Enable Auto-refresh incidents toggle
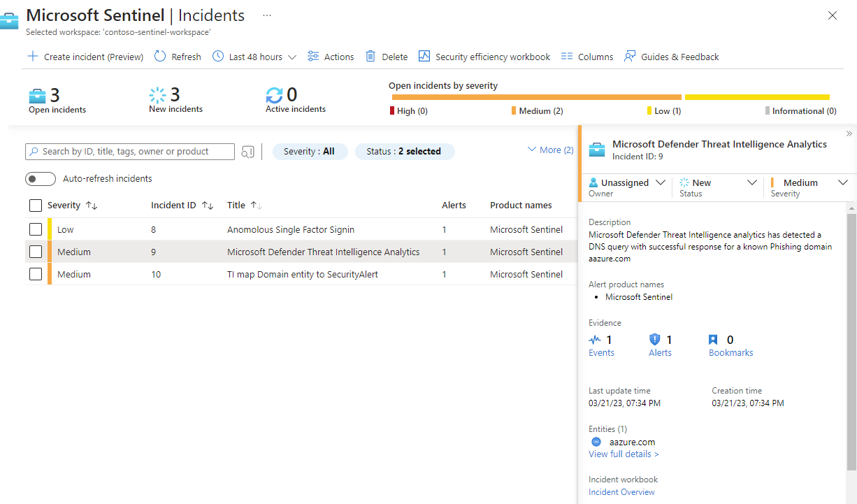The image size is (857, 504). (x=41, y=179)
